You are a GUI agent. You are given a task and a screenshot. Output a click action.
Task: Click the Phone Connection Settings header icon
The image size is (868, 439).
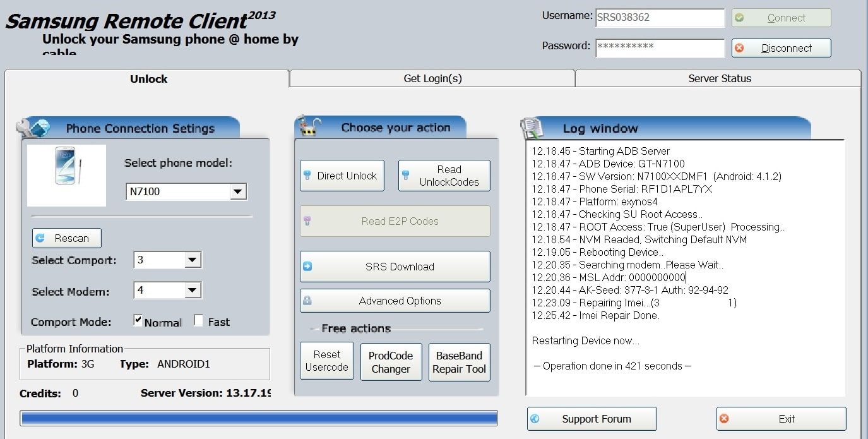pos(33,128)
